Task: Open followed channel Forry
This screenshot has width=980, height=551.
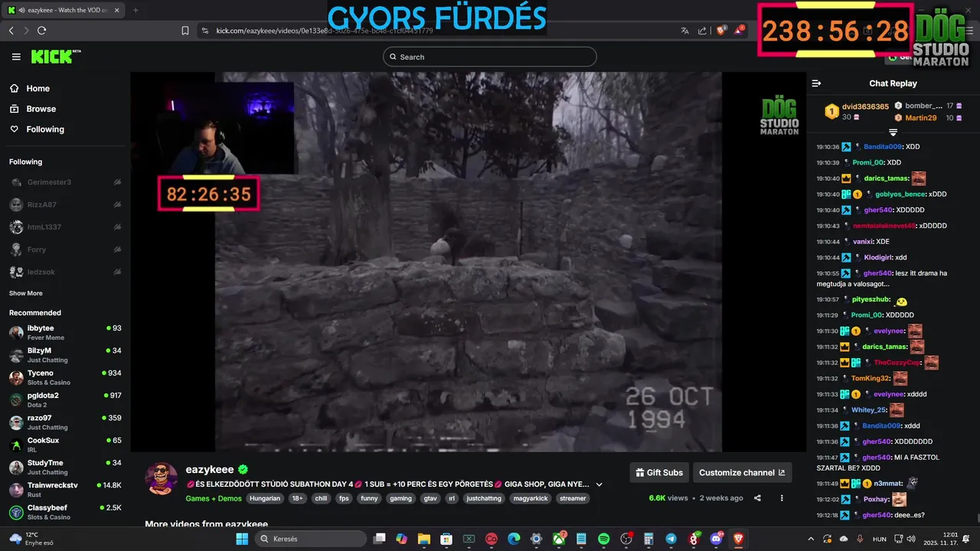Action: pos(65,249)
